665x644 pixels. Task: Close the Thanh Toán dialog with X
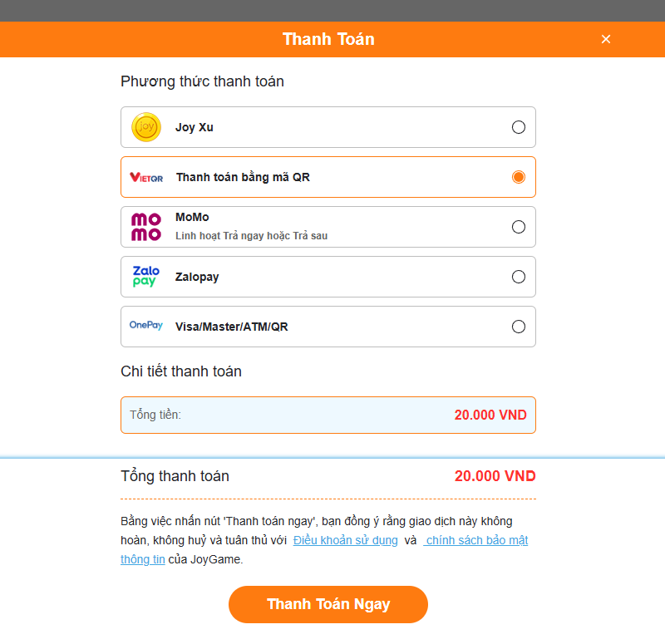[606, 39]
